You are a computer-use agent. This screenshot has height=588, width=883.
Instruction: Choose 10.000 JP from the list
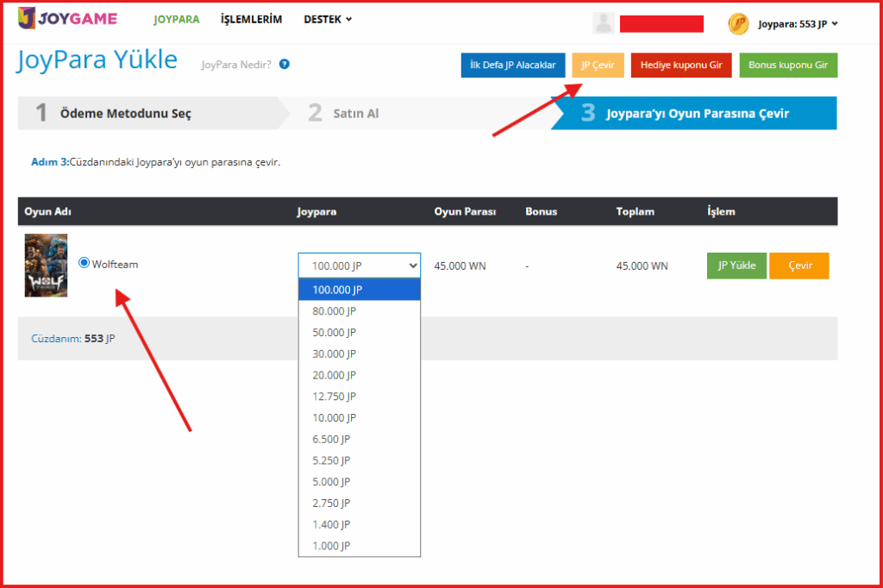(360, 418)
